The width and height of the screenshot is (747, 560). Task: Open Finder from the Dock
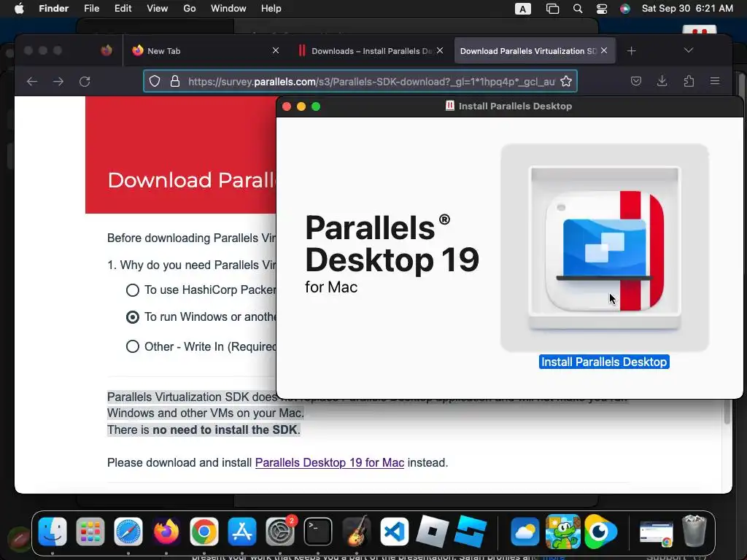tap(53, 531)
